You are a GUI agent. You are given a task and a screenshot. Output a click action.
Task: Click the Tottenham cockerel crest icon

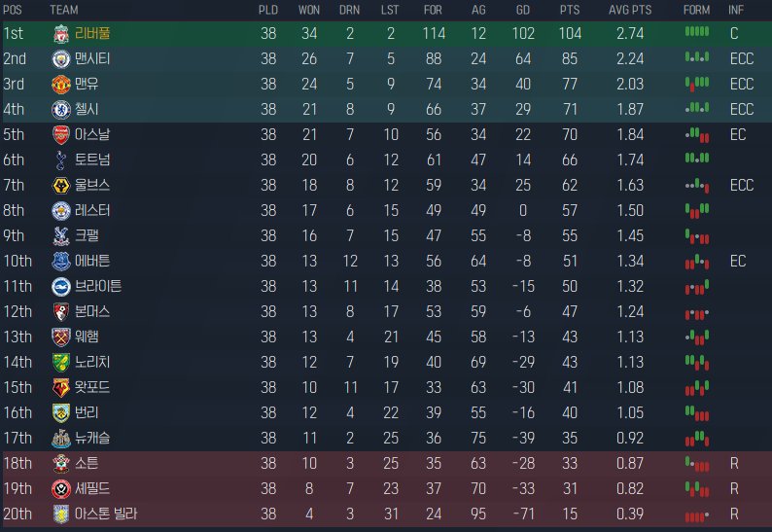pyautogui.click(x=61, y=160)
